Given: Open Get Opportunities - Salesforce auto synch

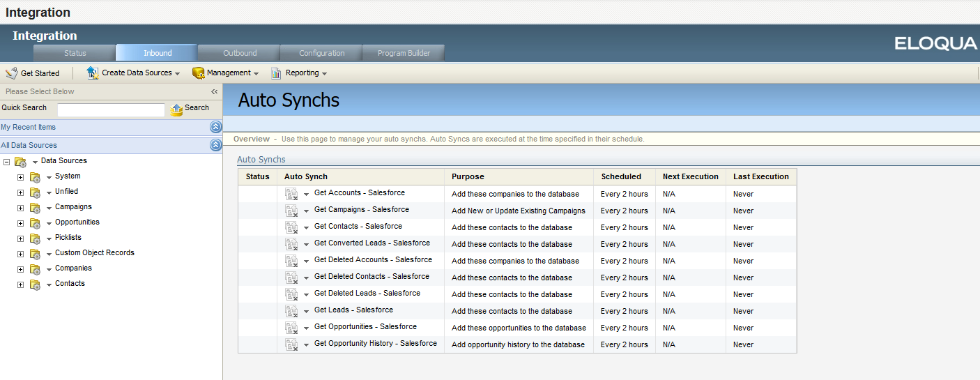Looking at the screenshot, I should [x=365, y=326].
